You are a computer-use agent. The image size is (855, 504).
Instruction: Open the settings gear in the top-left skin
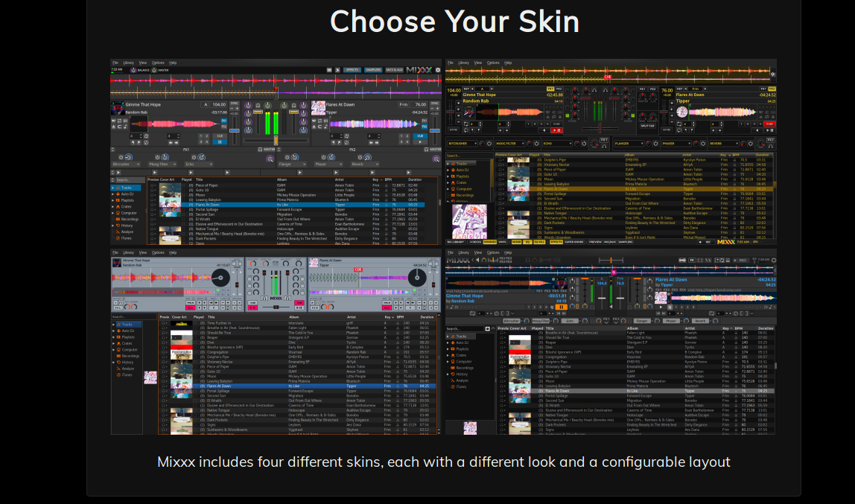(437, 70)
